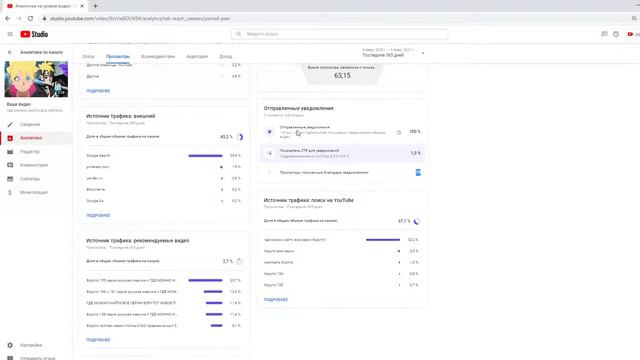This screenshot has height=360, width=640.
Task: Click ПОДРОБНЕЕ in the recommended videos card
Action: 98,340
